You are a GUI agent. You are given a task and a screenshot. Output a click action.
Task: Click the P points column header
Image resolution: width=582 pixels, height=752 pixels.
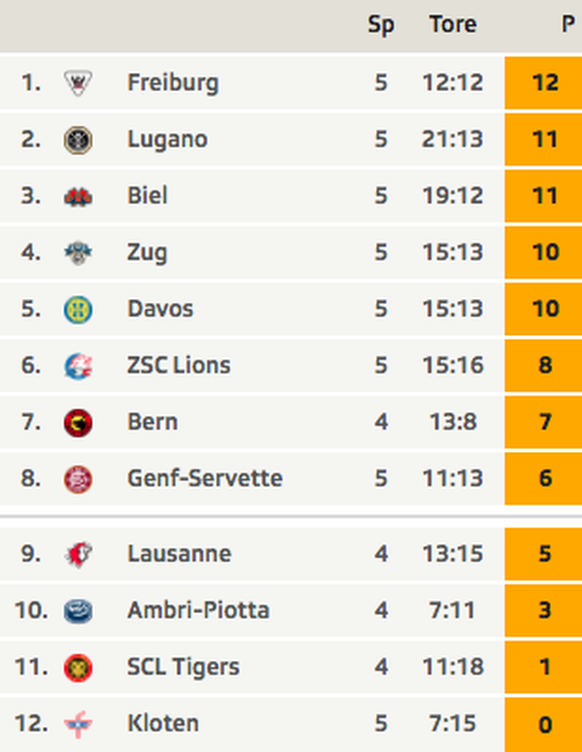(x=568, y=24)
